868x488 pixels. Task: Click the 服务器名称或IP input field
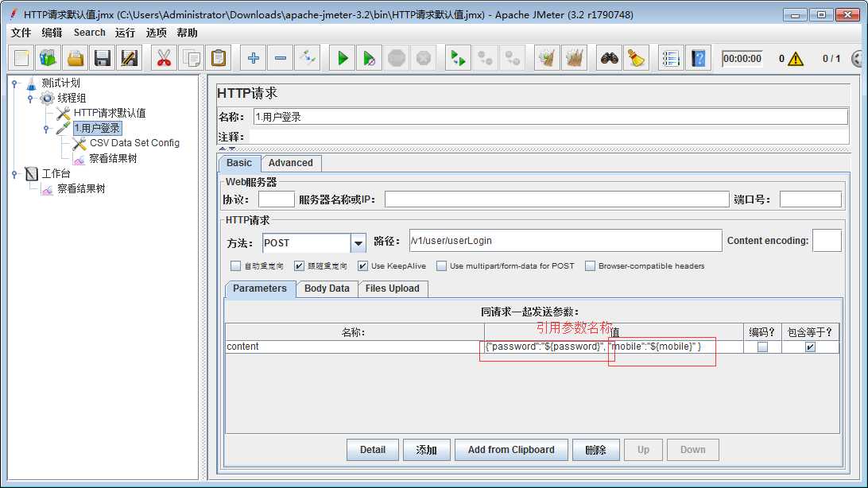point(556,199)
